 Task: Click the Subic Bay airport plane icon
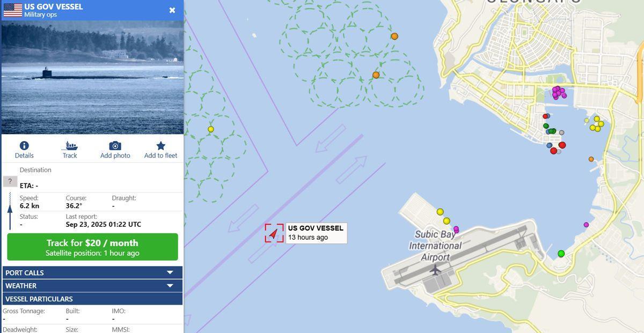(435, 269)
